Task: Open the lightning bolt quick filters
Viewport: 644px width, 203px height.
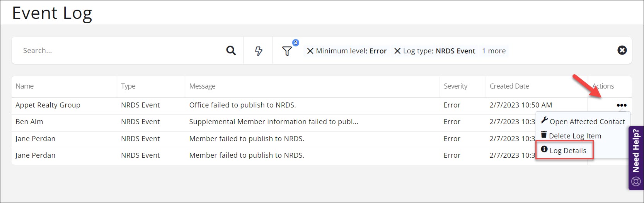Action: coord(259,51)
